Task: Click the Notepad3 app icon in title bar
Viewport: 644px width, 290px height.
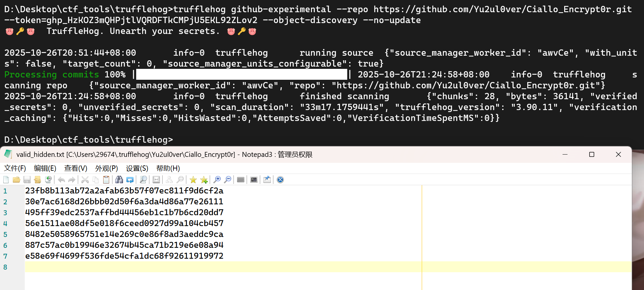Action: click(x=8, y=154)
